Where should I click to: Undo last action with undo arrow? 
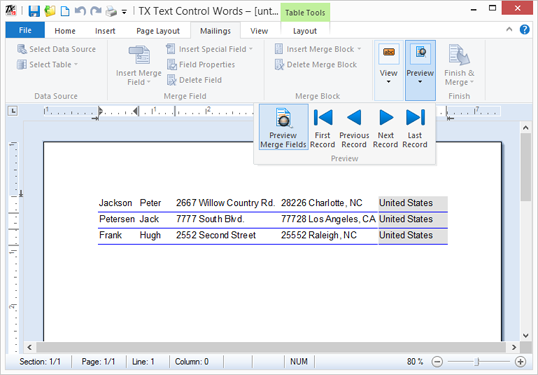pos(80,11)
